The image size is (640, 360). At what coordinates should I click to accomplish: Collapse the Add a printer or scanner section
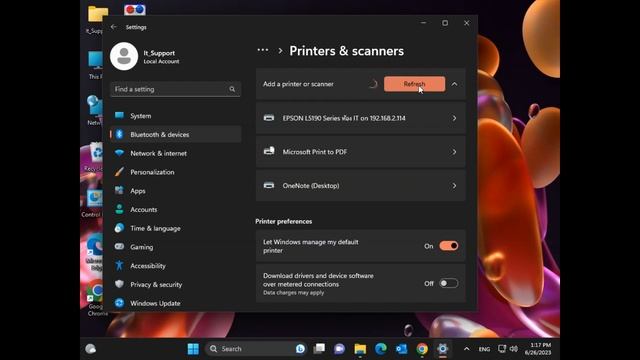(x=454, y=84)
